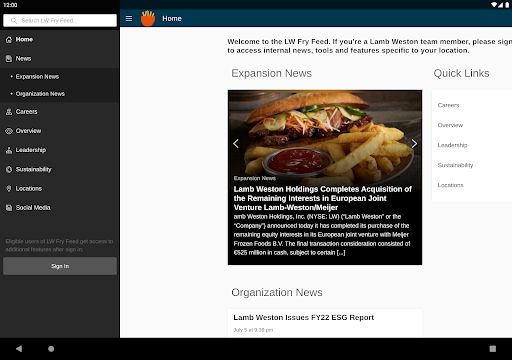This screenshot has height=360, width=512.
Task: Tap Android home circle button
Action: 51,349
